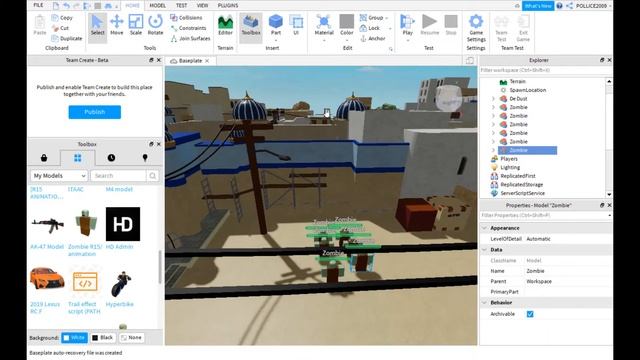This screenshot has height=360, width=640.
Task: Start Play test
Action: click(x=407, y=25)
